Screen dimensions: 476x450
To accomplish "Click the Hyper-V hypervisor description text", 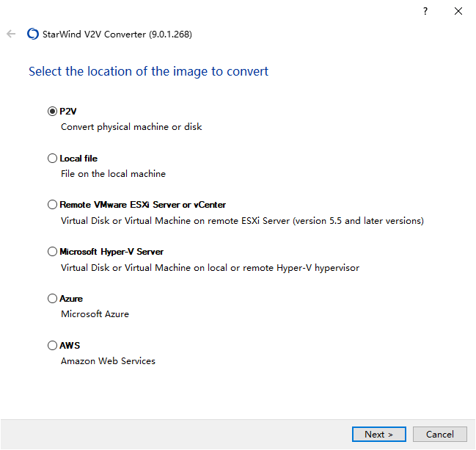I will coord(210,268).
